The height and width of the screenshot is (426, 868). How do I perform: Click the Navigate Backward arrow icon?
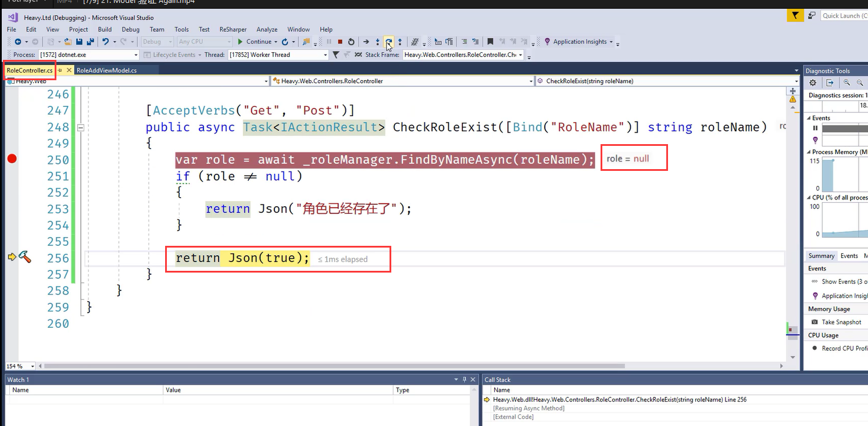click(x=18, y=42)
